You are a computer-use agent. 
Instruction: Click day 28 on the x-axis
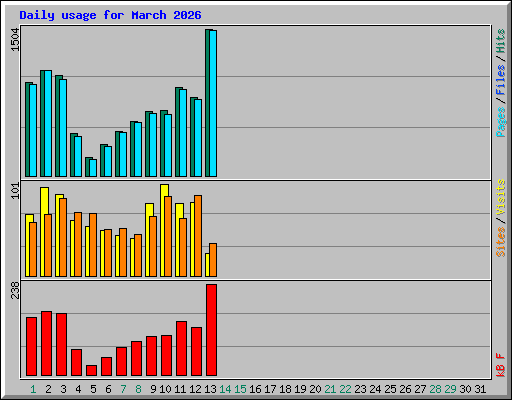pyautogui.click(x=435, y=389)
